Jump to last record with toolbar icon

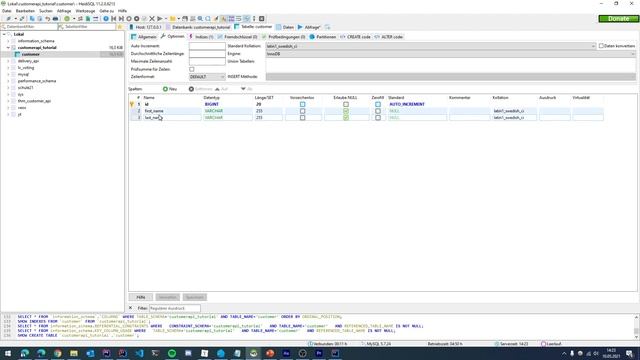(121, 19)
